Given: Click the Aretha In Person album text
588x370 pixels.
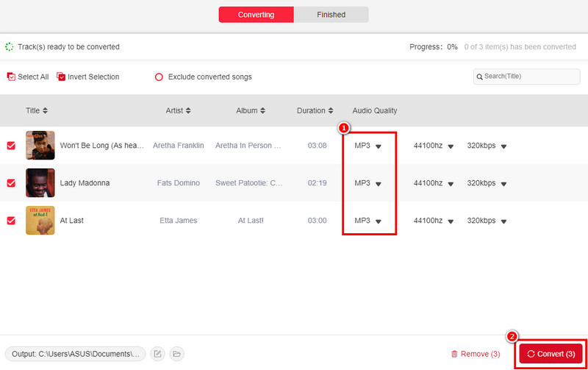Looking at the screenshot, I should [x=248, y=145].
